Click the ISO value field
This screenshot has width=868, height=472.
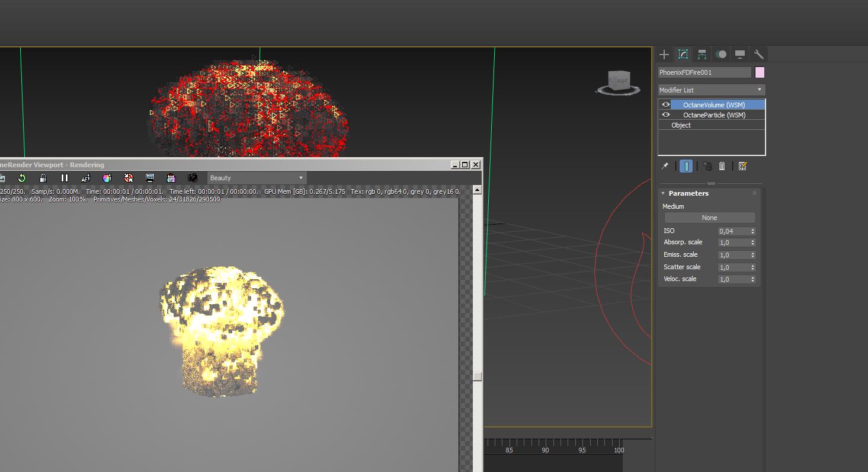(734, 231)
